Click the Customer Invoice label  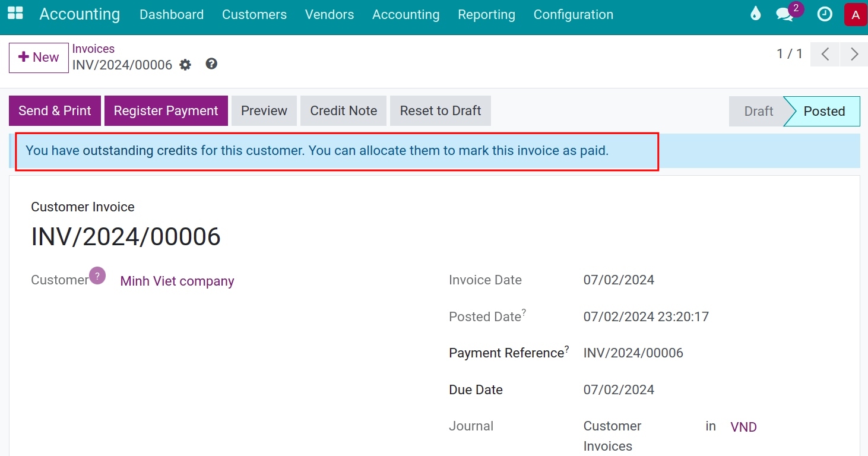(x=83, y=207)
